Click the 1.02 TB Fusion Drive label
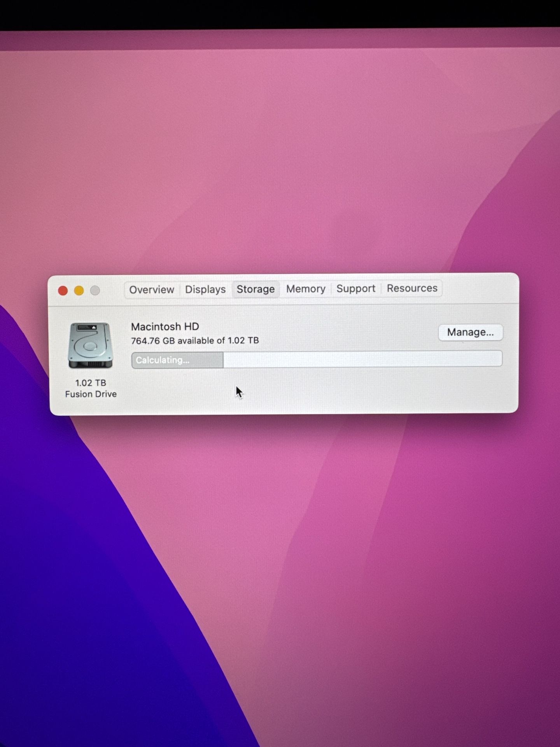This screenshot has height=747, width=560. (91, 388)
